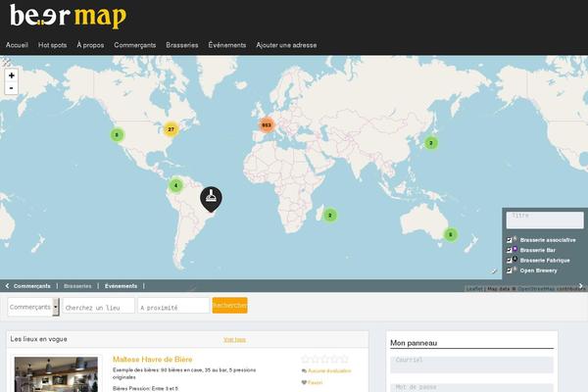The image size is (588, 392).
Task: Zoom out the map with minus button
Action: (11, 88)
